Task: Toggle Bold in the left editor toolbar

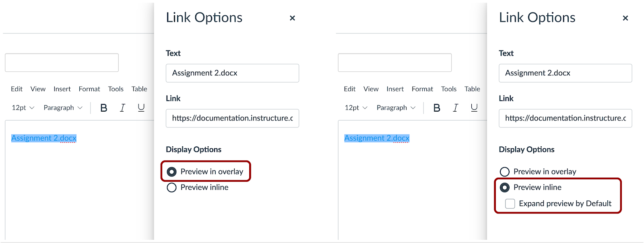Action: click(x=103, y=108)
